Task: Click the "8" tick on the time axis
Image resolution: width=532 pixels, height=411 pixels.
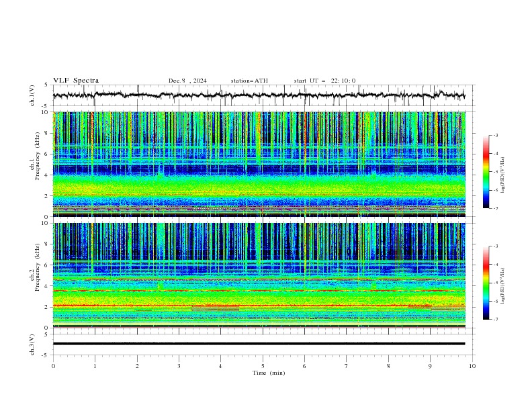Action: tap(388, 366)
